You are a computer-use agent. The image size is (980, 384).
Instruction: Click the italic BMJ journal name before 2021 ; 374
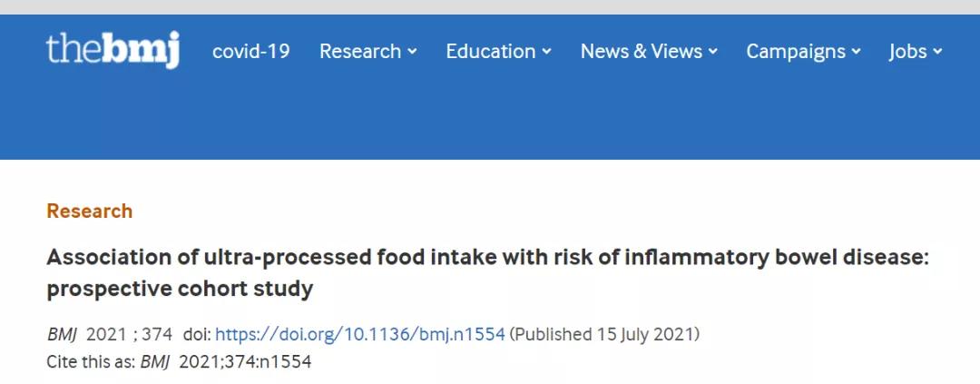coord(63,334)
